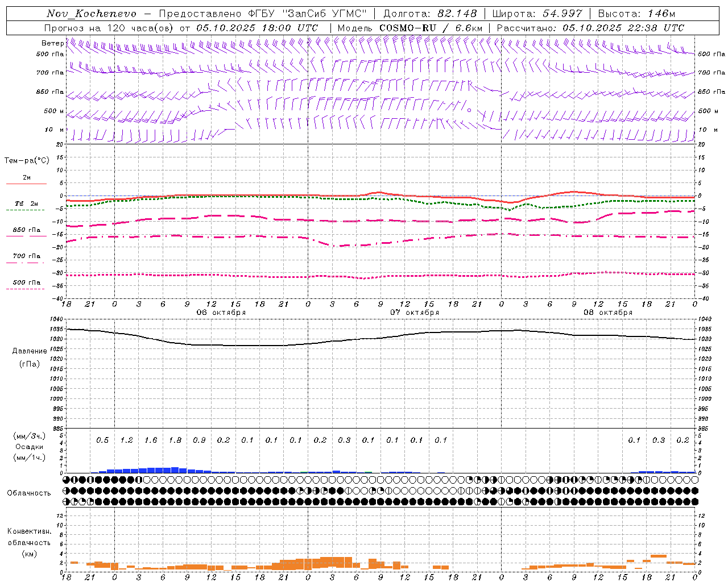Image resolution: width=728 pixels, height=582 pixels.
Task: Click the precipitation value '1.6'
Action: pos(151,440)
